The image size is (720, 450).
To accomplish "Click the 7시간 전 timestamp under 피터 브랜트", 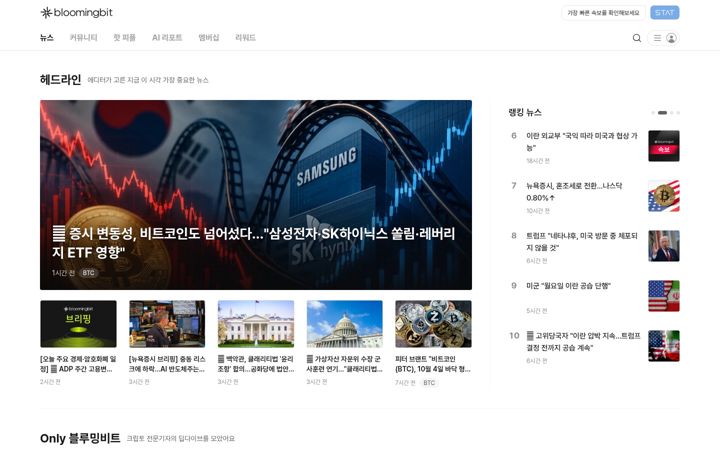I will (405, 382).
